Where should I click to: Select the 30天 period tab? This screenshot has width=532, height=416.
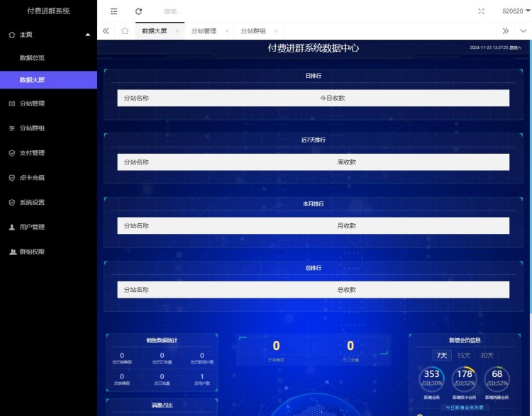pos(487,355)
